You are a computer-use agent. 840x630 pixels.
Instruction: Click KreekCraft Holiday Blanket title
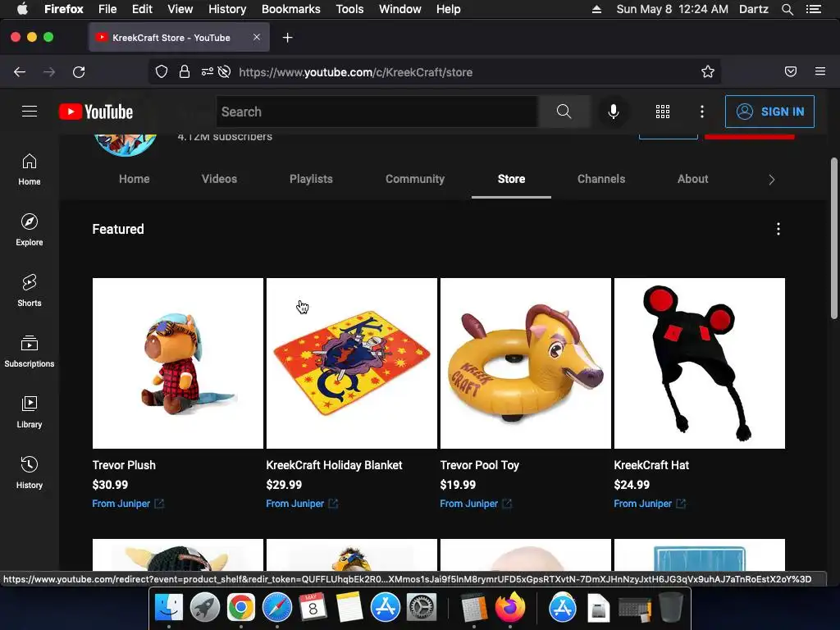335,465
